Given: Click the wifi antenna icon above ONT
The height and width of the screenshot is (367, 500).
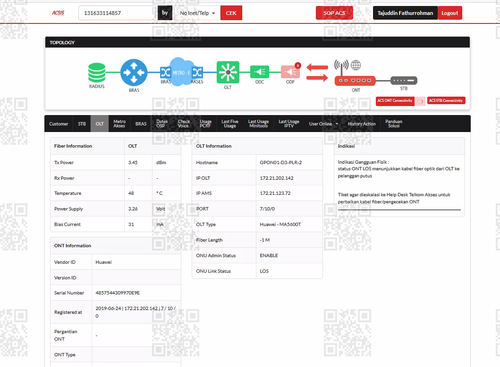Looking at the screenshot, I should 341,66.
